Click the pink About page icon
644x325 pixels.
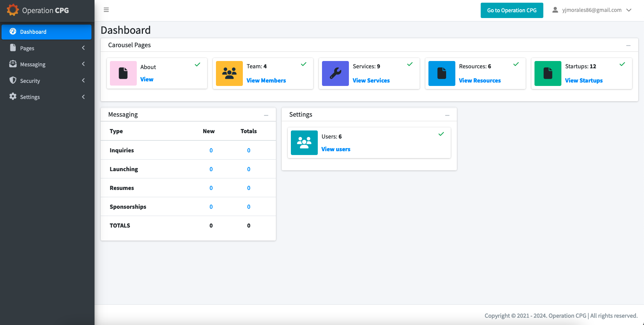coord(123,73)
